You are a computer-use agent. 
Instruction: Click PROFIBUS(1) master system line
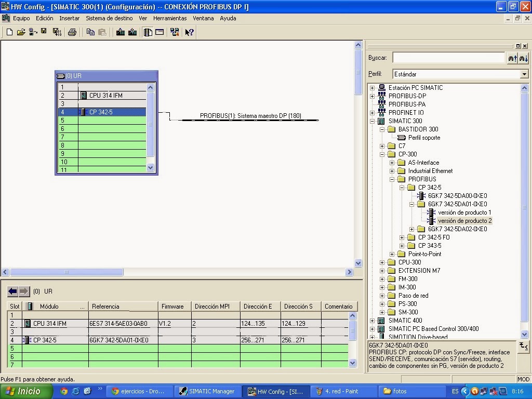coord(250,120)
